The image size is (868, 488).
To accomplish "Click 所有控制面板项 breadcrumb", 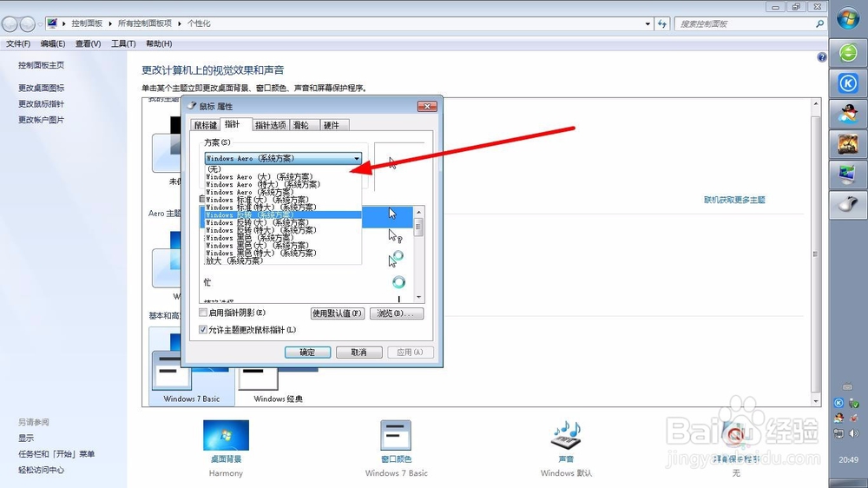I will click(x=144, y=23).
